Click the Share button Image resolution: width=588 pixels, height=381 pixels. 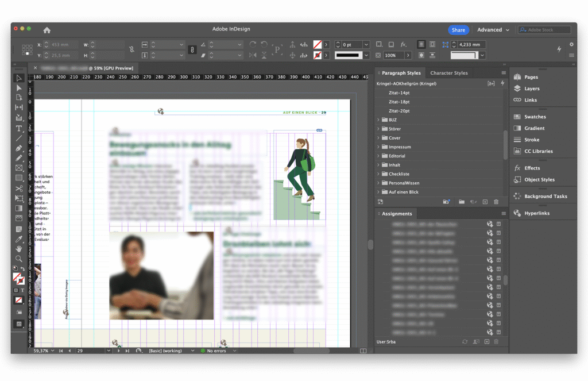click(458, 30)
